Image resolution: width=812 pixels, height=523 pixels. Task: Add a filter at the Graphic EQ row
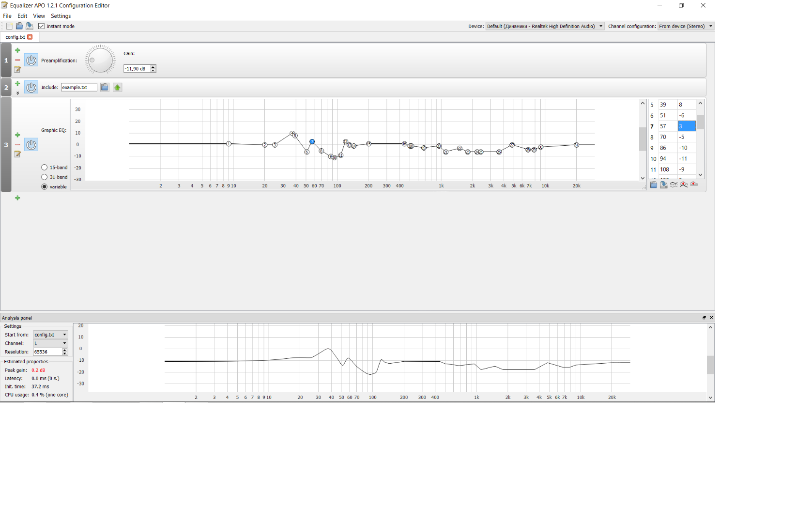[x=17, y=135]
